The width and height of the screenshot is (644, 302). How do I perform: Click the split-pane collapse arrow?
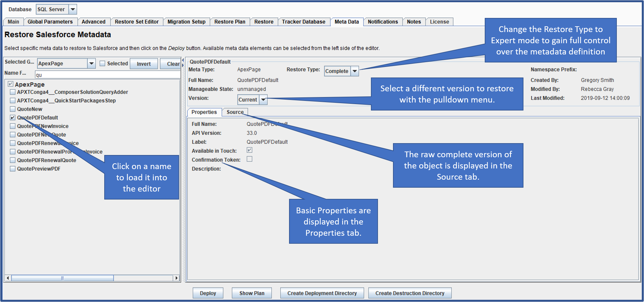[183, 61]
